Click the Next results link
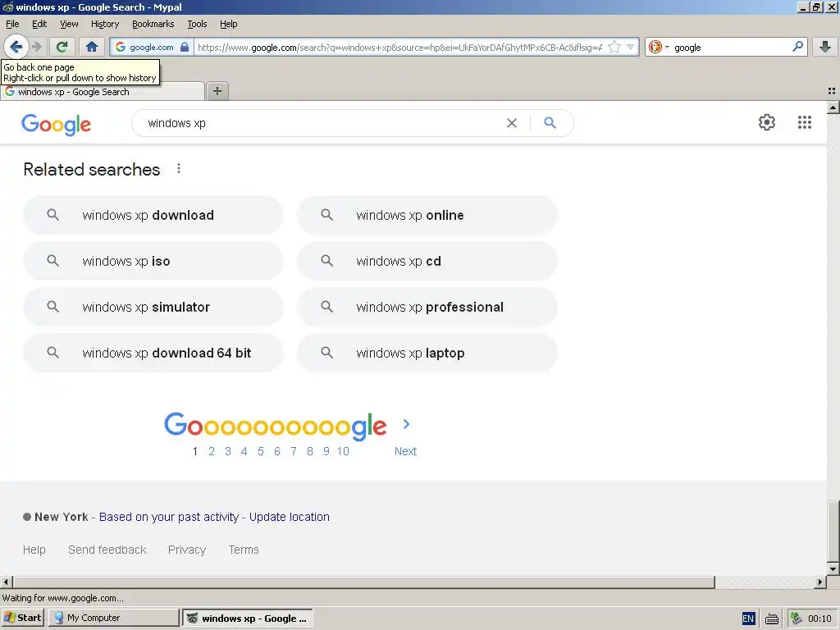Screen dimensions: 840x630 point(405,451)
